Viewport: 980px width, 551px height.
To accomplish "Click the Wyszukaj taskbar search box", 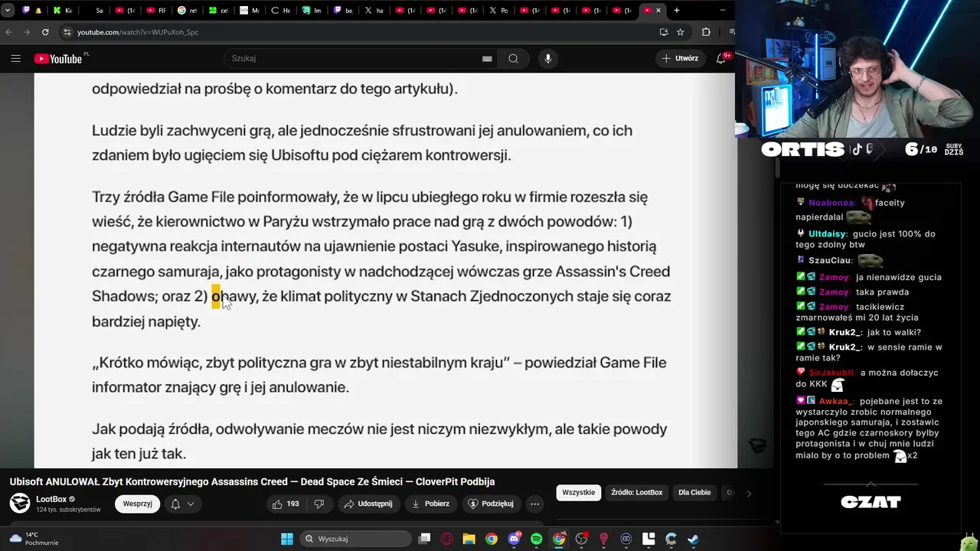I will tap(356, 539).
